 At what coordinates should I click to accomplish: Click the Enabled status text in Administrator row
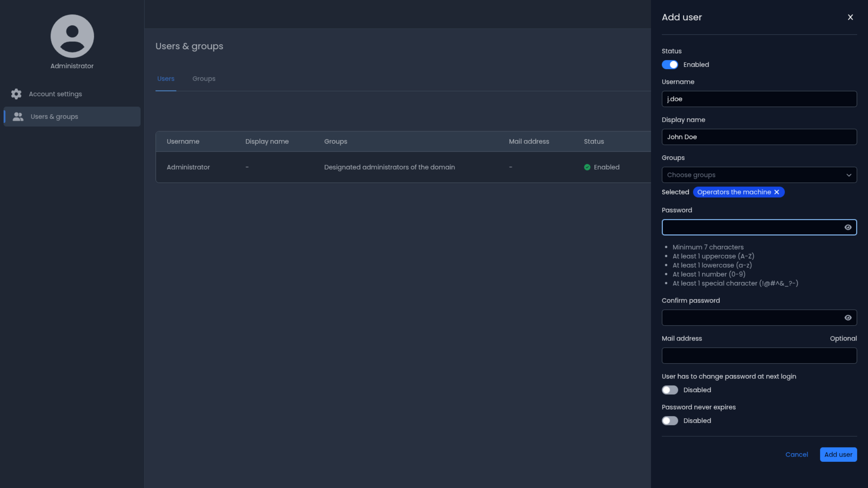coord(607,167)
